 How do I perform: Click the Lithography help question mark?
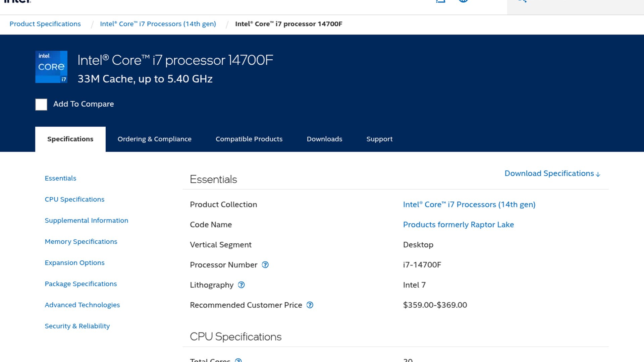[x=241, y=285]
